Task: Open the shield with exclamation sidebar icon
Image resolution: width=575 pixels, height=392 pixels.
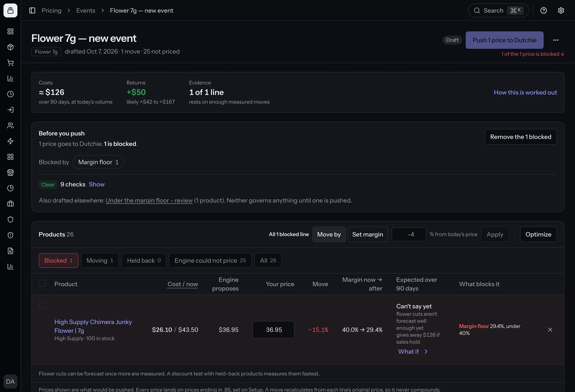Action: [10, 235]
